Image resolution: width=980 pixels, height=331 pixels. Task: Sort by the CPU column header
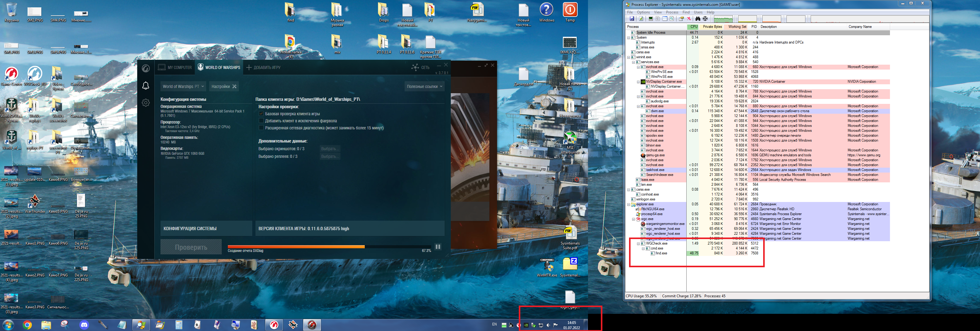pyautogui.click(x=693, y=27)
